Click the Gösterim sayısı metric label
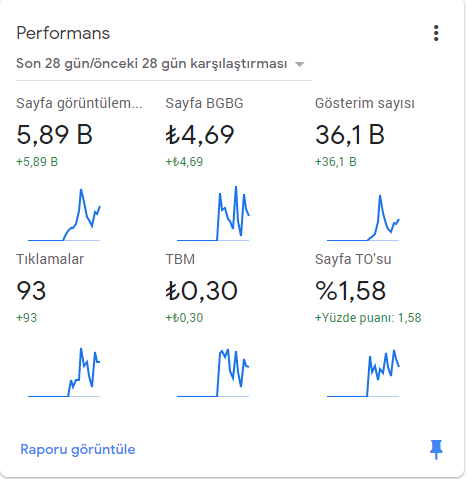This screenshot has height=479, width=467. pyautogui.click(x=365, y=103)
